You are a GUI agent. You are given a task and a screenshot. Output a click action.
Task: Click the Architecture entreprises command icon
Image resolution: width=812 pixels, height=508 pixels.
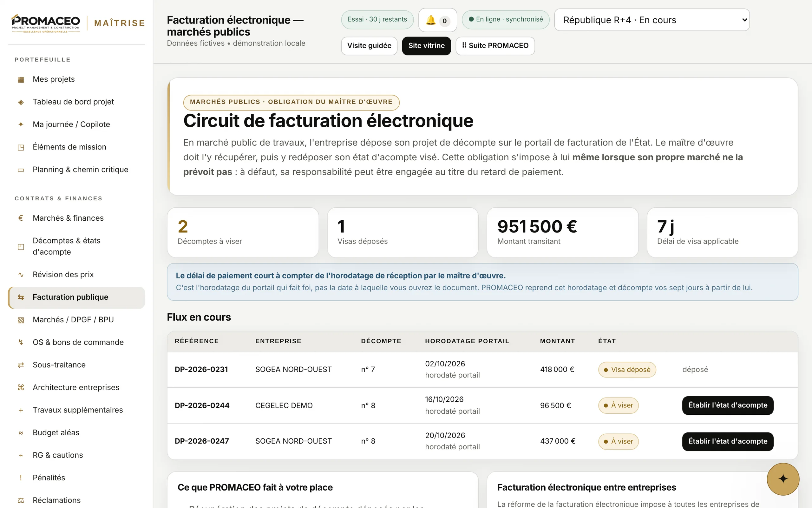21,387
